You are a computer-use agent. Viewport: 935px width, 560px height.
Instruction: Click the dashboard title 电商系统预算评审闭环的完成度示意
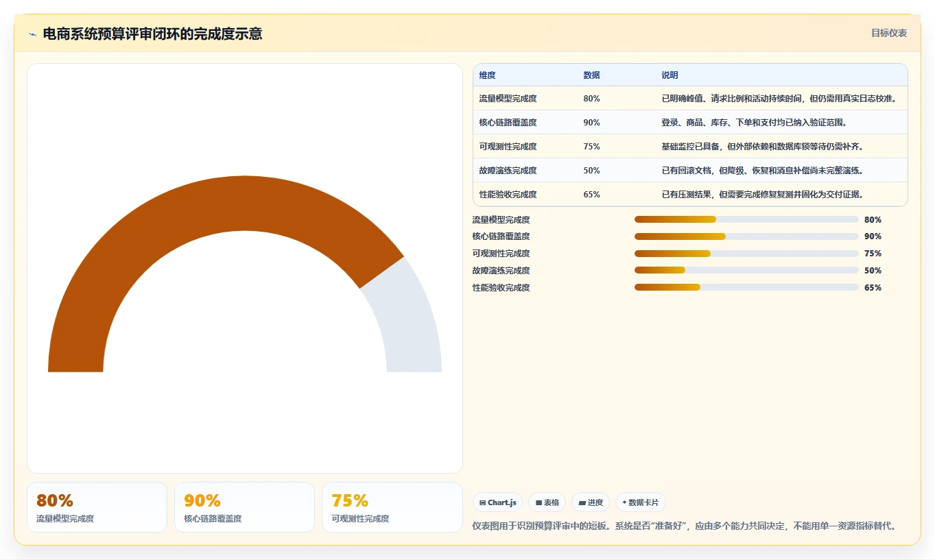coord(152,34)
